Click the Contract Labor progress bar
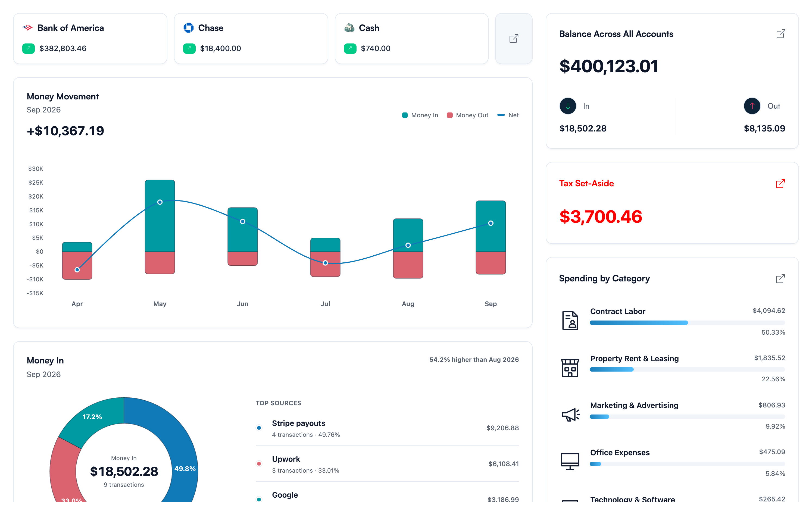This screenshot has width=812, height=515. tap(687, 322)
